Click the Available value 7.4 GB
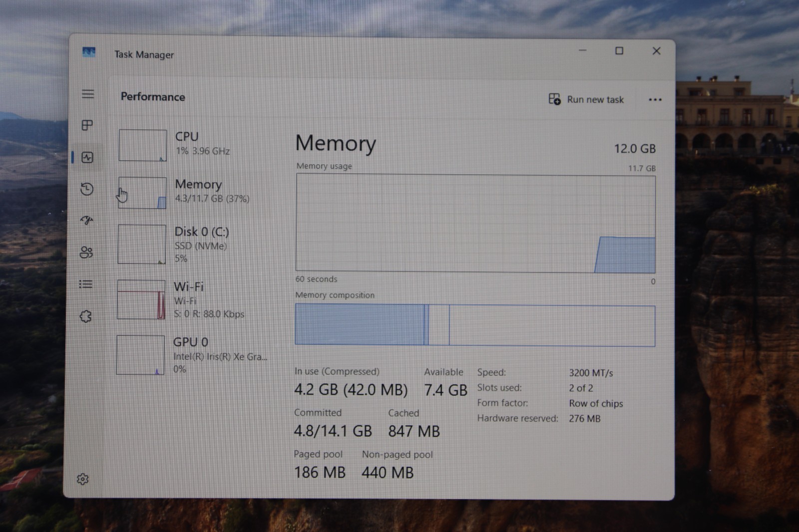This screenshot has height=532, width=799. point(445,390)
